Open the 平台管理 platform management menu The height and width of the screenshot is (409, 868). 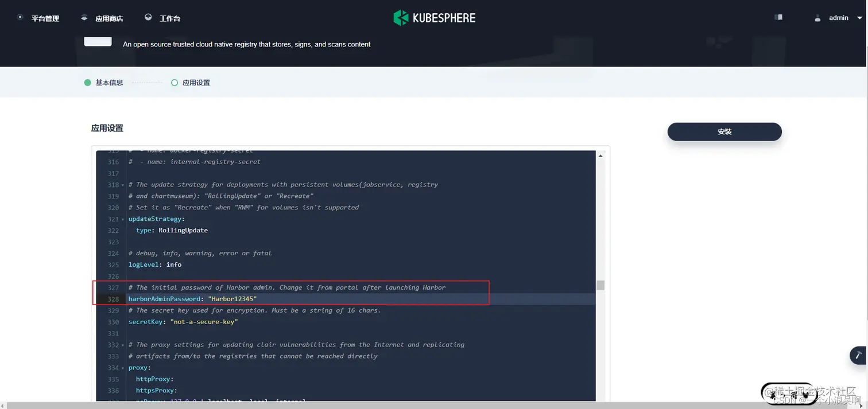click(45, 18)
